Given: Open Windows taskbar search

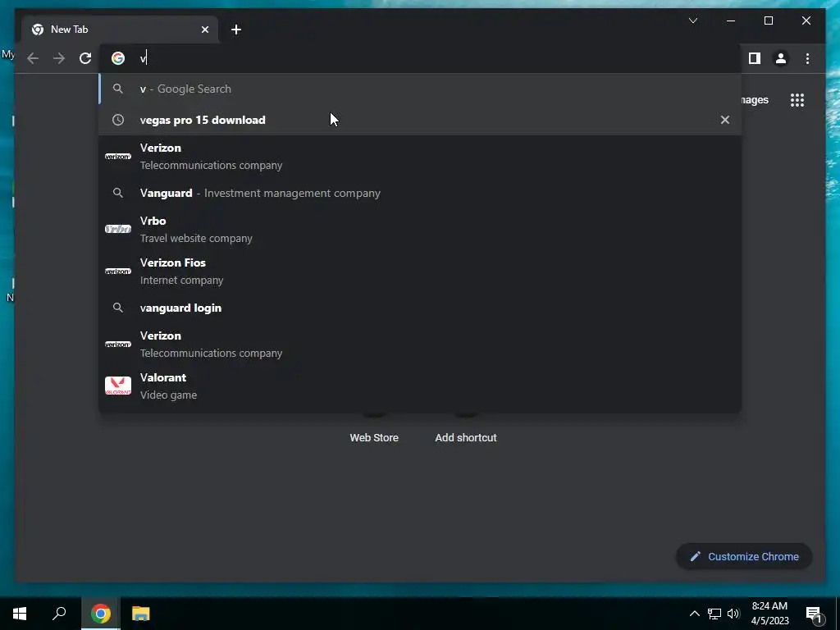Looking at the screenshot, I should click(59, 614).
